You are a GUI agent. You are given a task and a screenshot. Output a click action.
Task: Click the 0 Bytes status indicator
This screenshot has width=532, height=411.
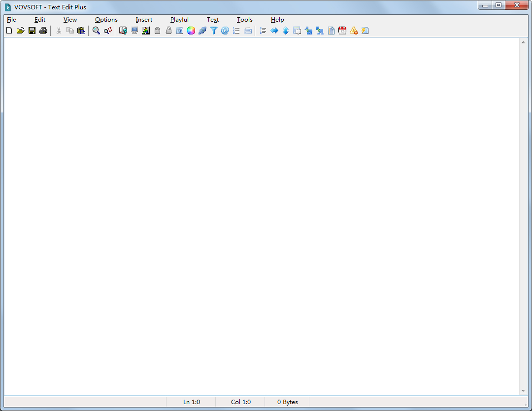287,402
